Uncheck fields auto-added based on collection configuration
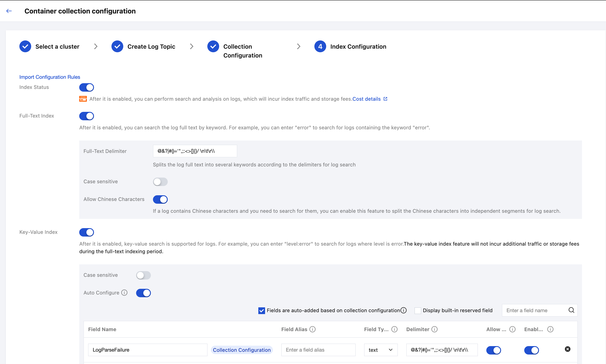Viewport: 606px width, 364px height. [x=261, y=310]
